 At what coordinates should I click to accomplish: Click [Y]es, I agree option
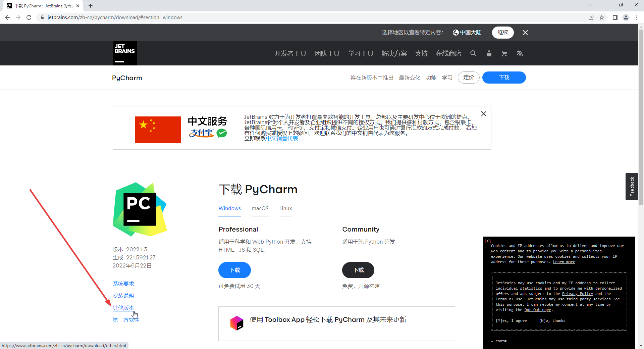511,320
